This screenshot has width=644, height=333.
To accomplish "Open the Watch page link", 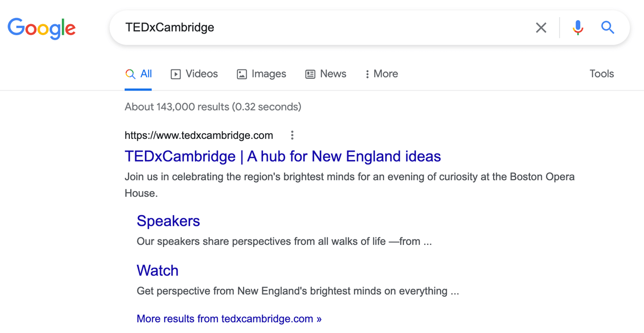I will (157, 270).
